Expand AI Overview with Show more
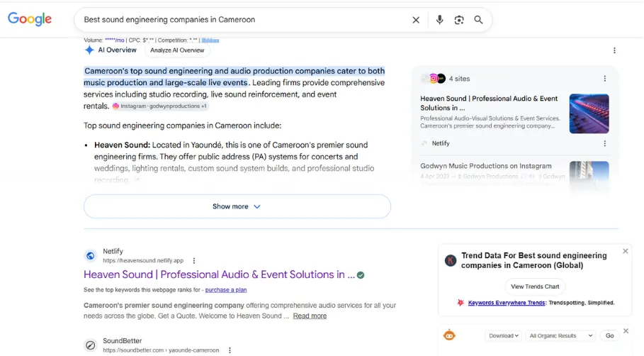Image resolution: width=644 pixels, height=356 pixels. (237, 206)
